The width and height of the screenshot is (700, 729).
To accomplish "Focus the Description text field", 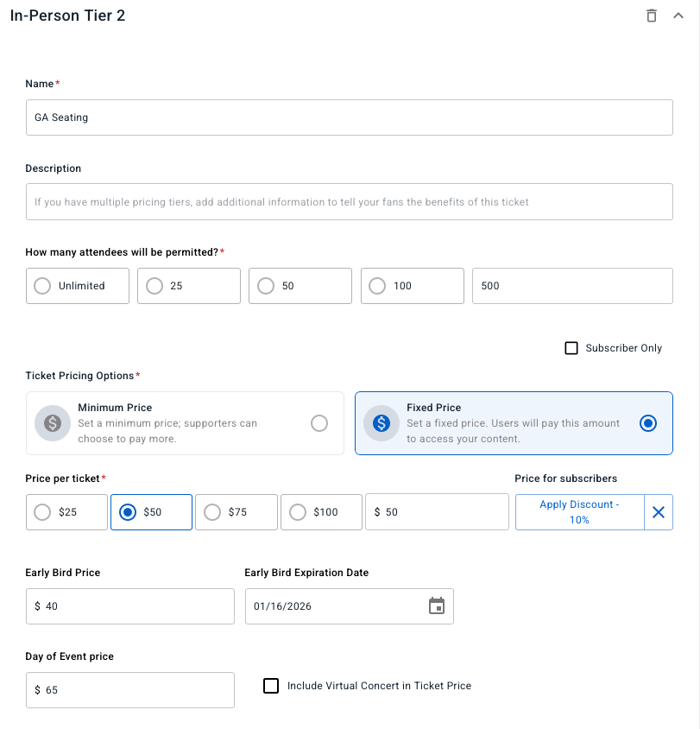I will point(349,202).
